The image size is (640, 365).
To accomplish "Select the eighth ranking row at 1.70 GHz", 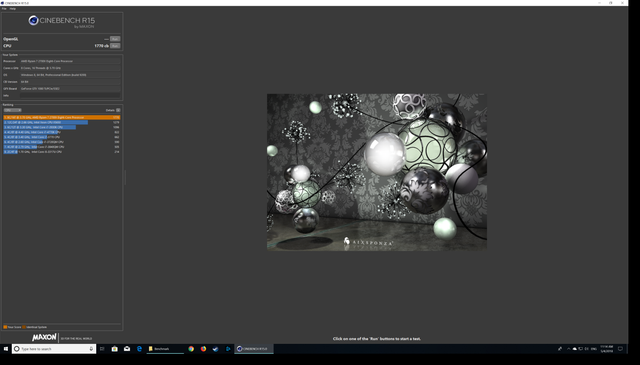I will tap(62, 152).
